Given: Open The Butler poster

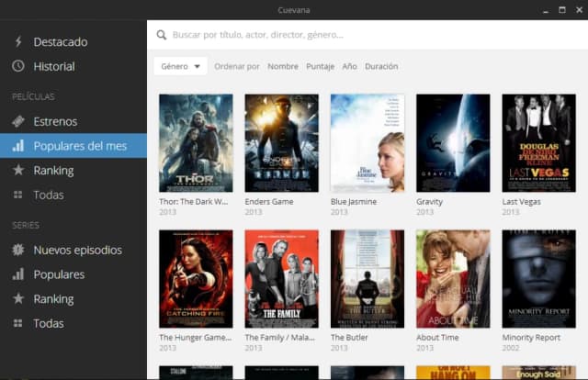Looking at the screenshot, I should (367, 279).
